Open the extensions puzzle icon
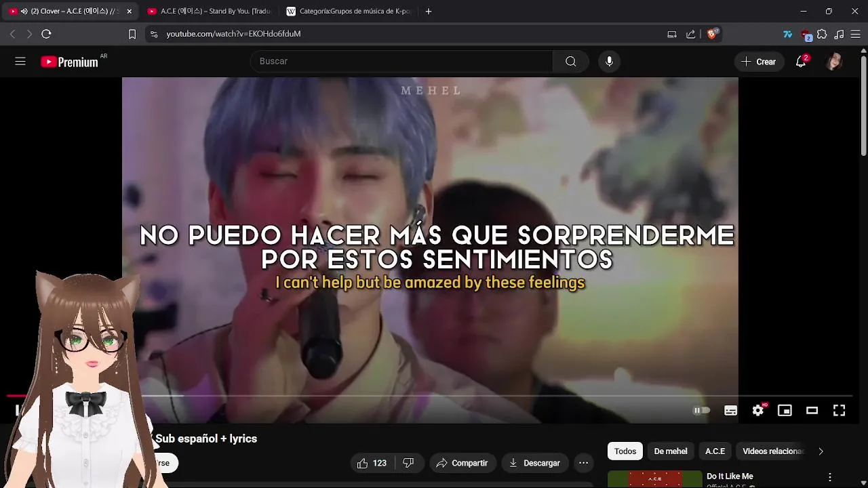868x488 pixels. 822,34
